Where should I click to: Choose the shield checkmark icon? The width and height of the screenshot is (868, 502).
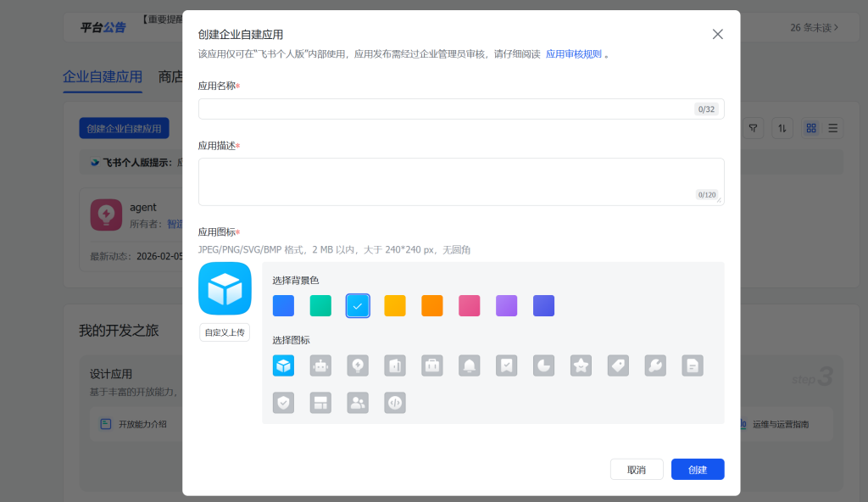(283, 403)
